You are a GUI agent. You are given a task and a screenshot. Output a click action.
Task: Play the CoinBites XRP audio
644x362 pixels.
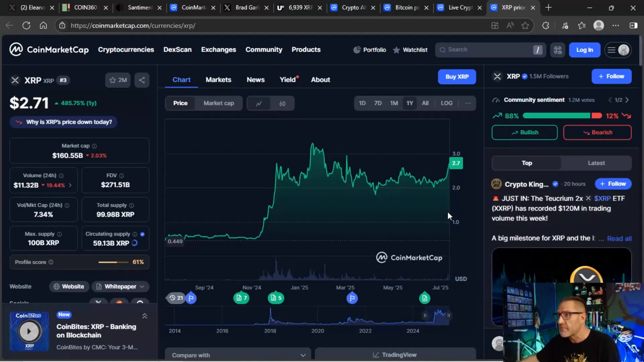click(x=29, y=331)
